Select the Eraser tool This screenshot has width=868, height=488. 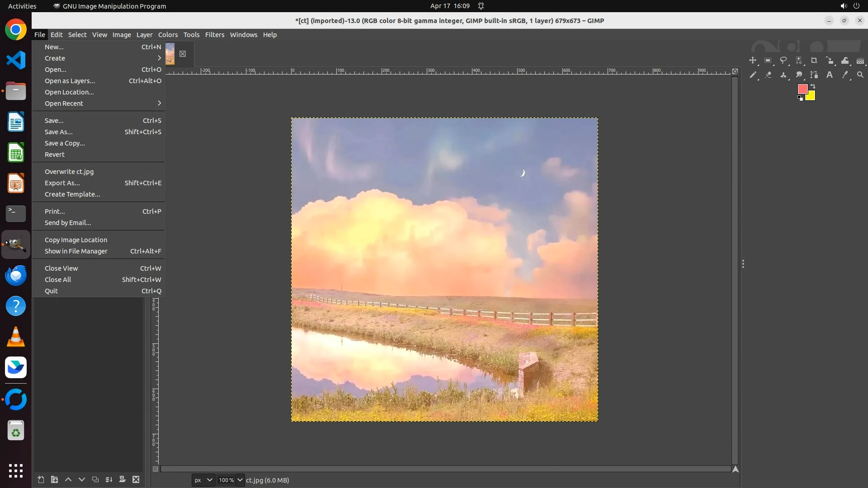click(x=768, y=75)
